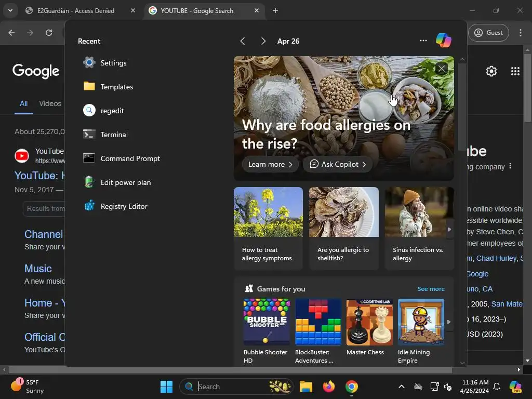The height and width of the screenshot is (399, 532).
Task: Open the Music sitelink
Action: [x=38, y=269]
